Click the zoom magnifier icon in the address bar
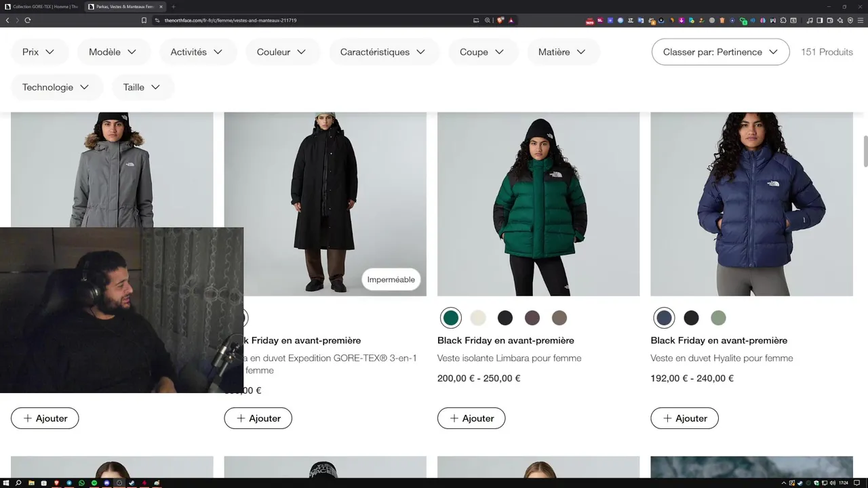The image size is (868, 488). [x=487, y=20]
